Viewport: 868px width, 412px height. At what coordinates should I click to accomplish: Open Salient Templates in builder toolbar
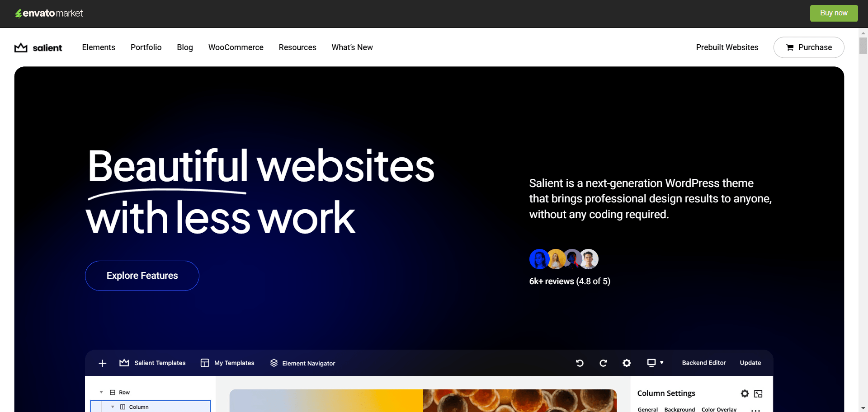click(x=160, y=363)
